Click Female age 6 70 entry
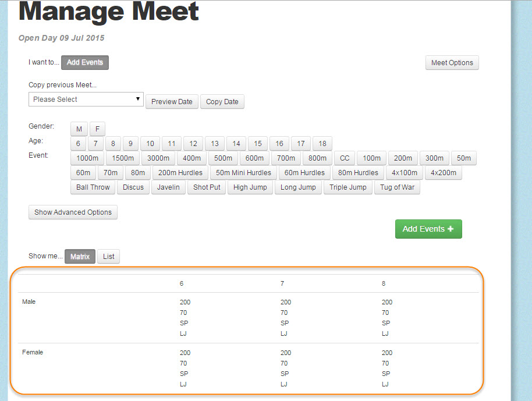The height and width of the screenshot is (401, 532). [183, 363]
